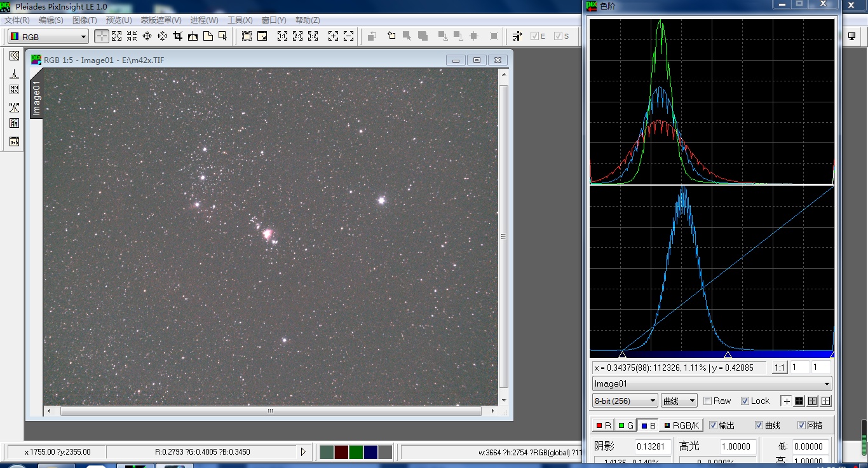Viewport: 868px width, 468px height.
Task: Toggle the 输出 output checkbox
Action: (713, 425)
